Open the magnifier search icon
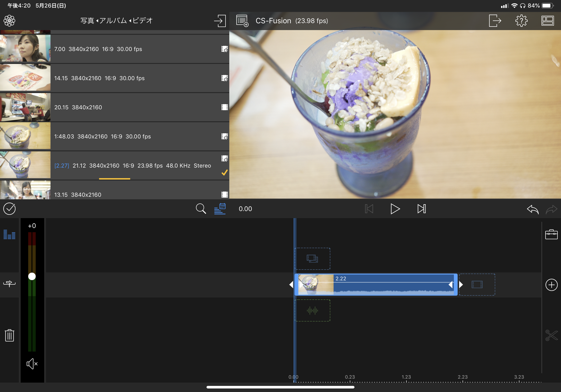This screenshot has height=392, width=561. (x=201, y=209)
